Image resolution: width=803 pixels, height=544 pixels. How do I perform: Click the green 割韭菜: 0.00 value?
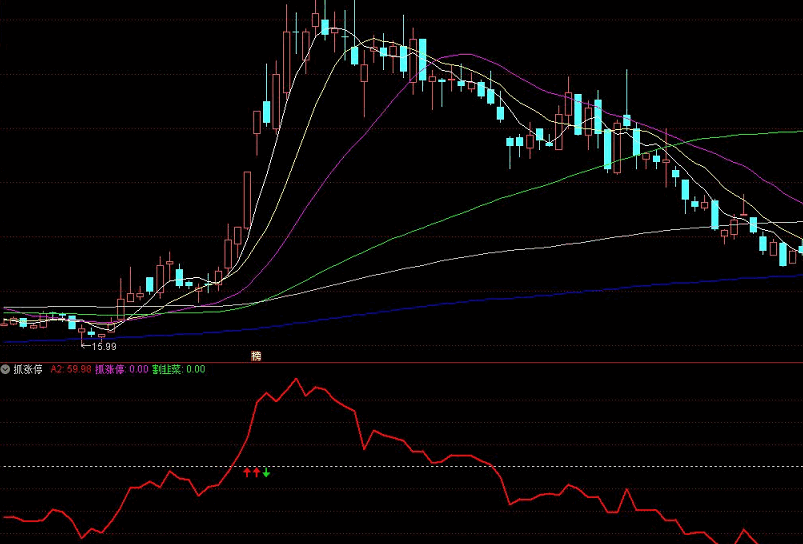[x=179, y=369]
